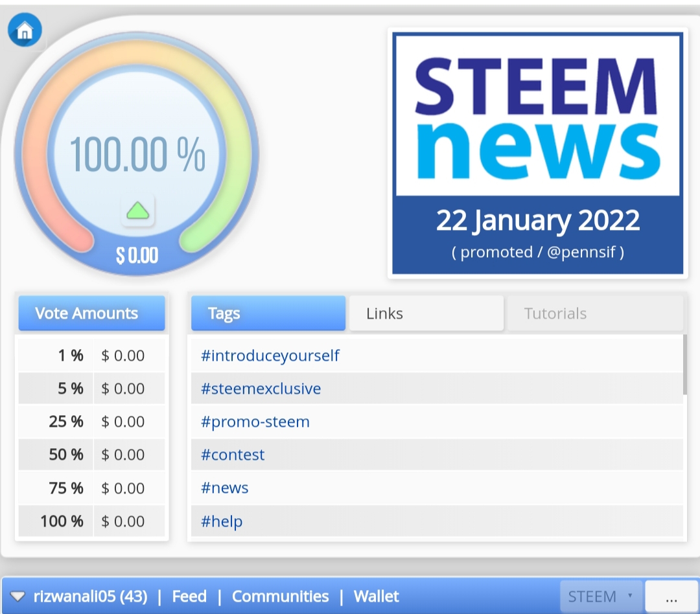
Task: Expand the account menu triangle beside rizwanali05
Action: [17, 596]
